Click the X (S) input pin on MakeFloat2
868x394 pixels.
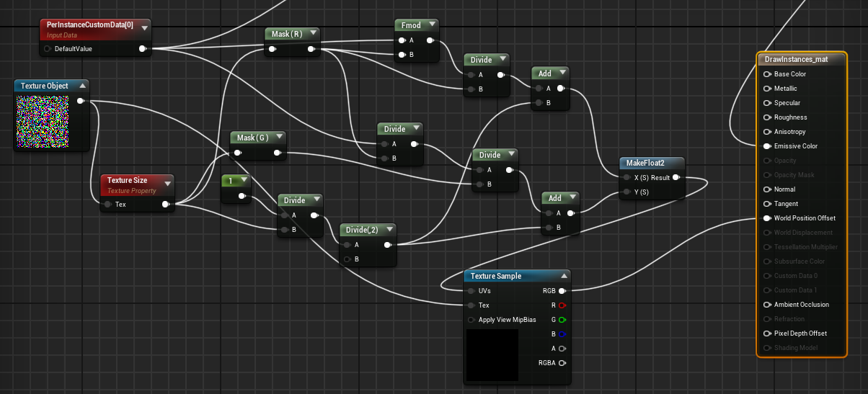[x=626, y=177]
